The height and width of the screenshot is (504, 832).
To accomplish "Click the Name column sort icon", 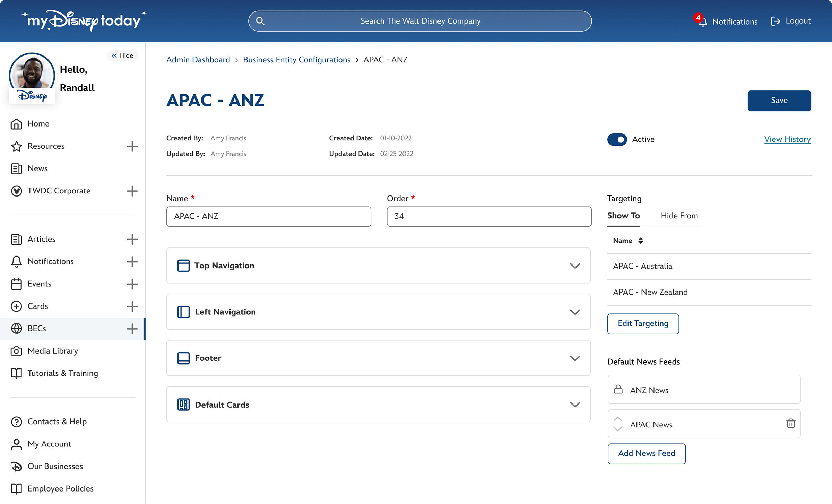I will tap(640, 241).
